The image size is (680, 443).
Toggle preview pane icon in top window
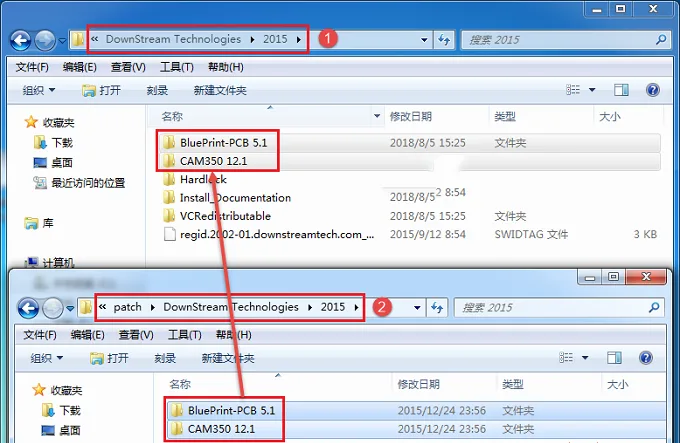(621, 90)
